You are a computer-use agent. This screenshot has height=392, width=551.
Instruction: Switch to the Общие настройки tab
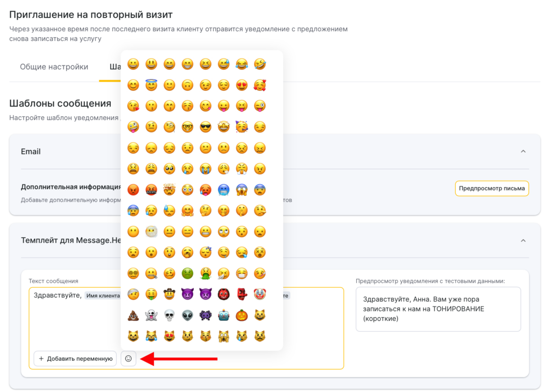click(x=54, y=67)
